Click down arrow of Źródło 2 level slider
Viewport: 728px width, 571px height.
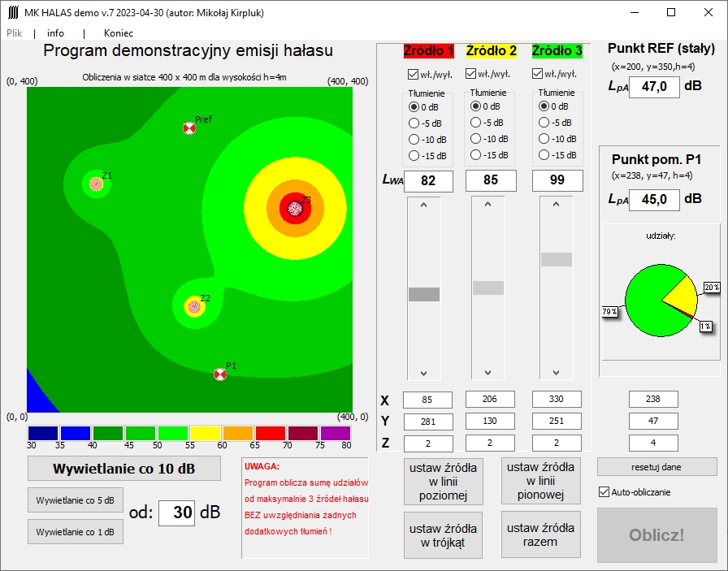tap(488, 373)
